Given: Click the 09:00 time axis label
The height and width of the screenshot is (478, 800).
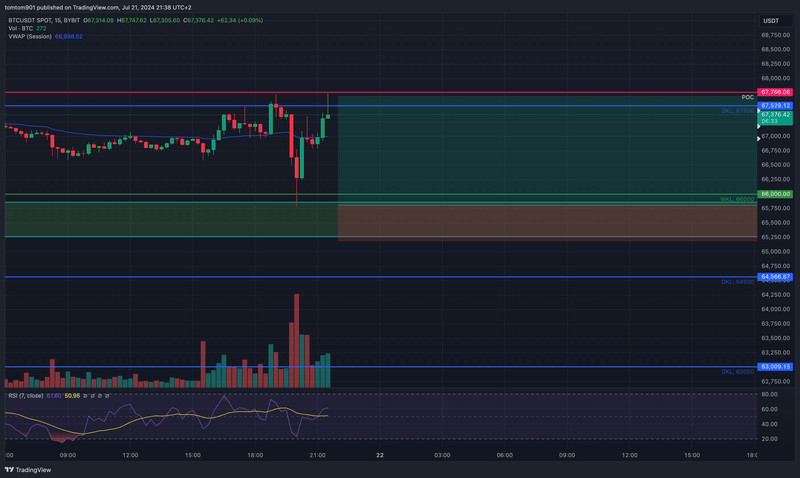Looking at the screenshot, I should 68,455.
